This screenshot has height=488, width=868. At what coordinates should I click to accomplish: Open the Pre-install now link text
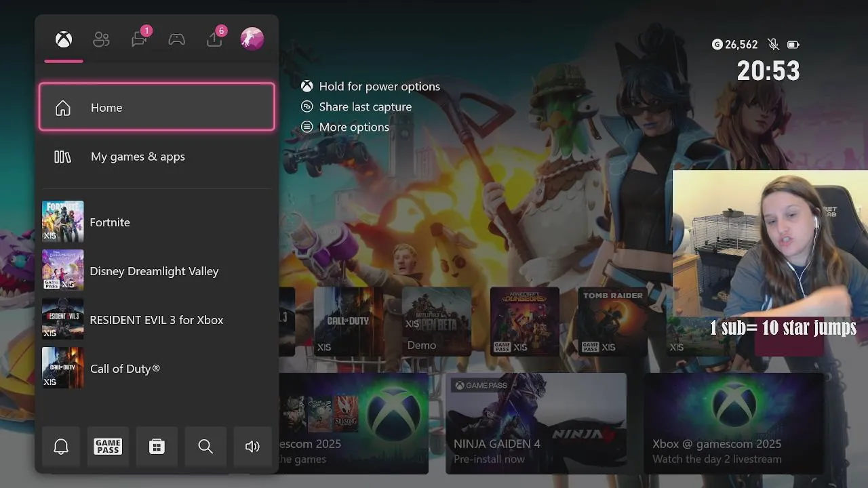489,459
